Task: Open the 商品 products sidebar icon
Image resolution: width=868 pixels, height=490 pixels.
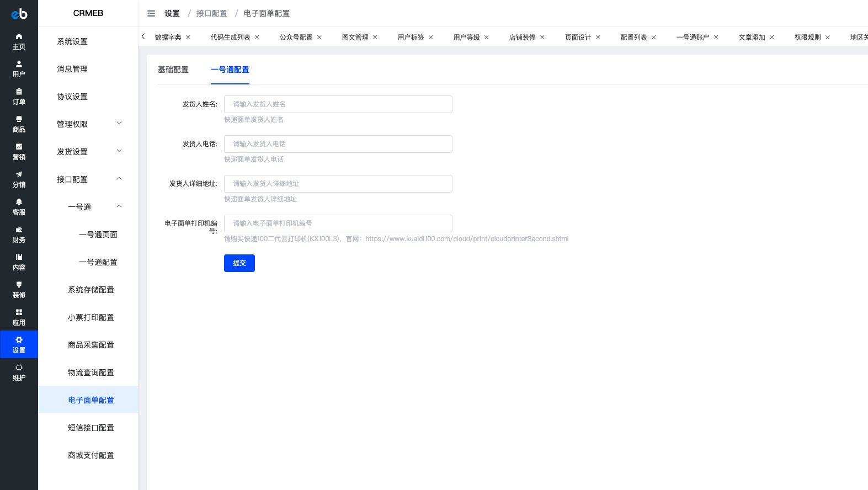Action: pyautogui.click(x=19, y=124)
